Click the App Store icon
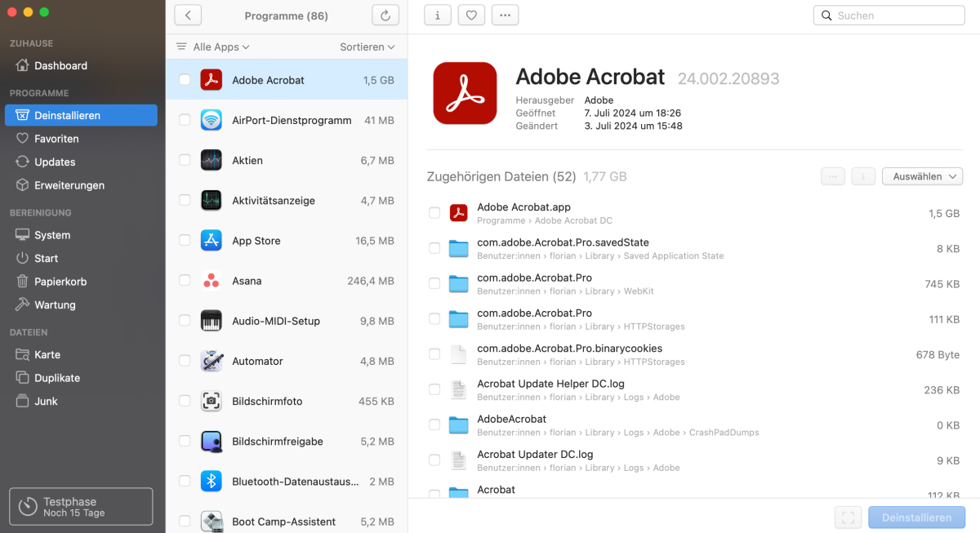980x533 pixels. click(x=212, y=241)
